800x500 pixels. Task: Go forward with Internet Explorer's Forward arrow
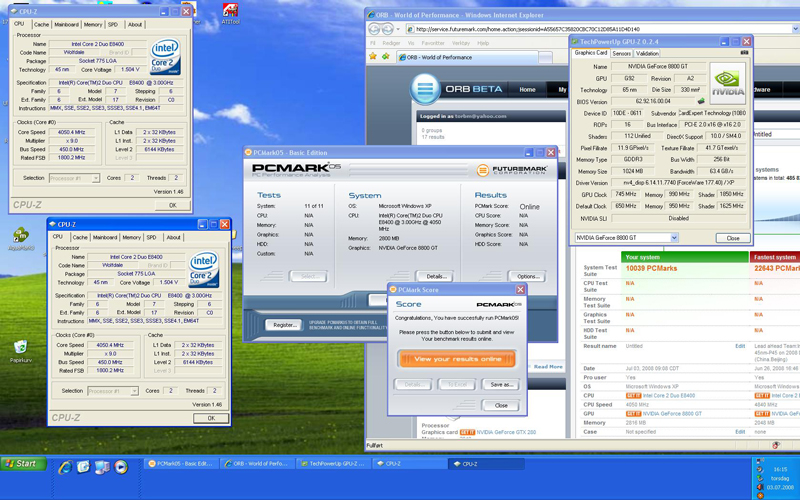tap(388, 29)
